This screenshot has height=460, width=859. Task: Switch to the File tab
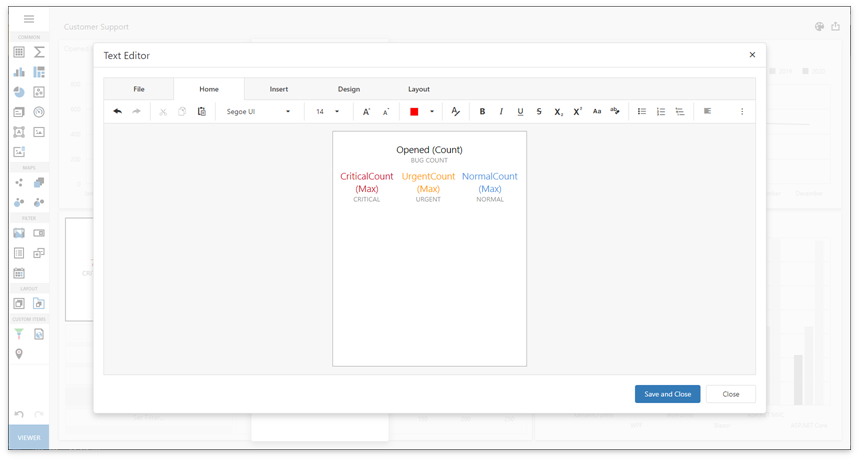pyautogui.click(x=139, y=89)
